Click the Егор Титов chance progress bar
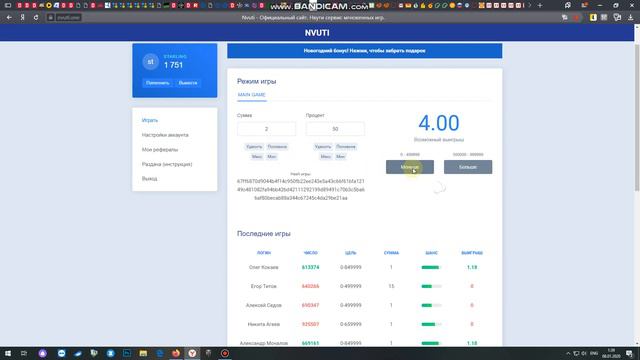640x360 pixels. pos(431,286)
